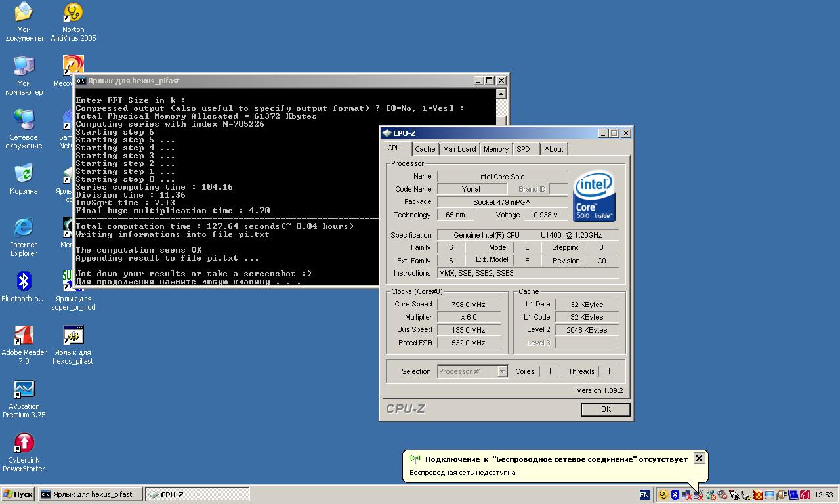
Task: Click the 12:53 taskbar clock
Action: [824, 495]
